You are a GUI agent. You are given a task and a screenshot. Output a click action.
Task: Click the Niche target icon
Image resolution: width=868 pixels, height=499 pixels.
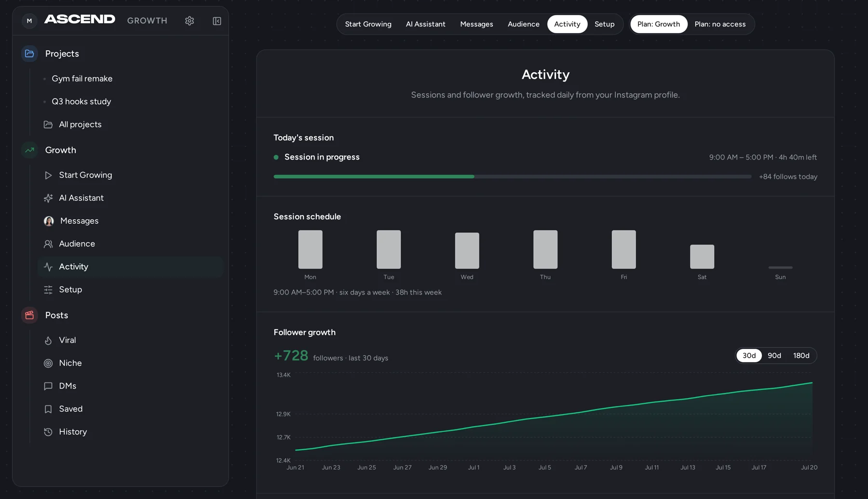[x=48, y=363]
